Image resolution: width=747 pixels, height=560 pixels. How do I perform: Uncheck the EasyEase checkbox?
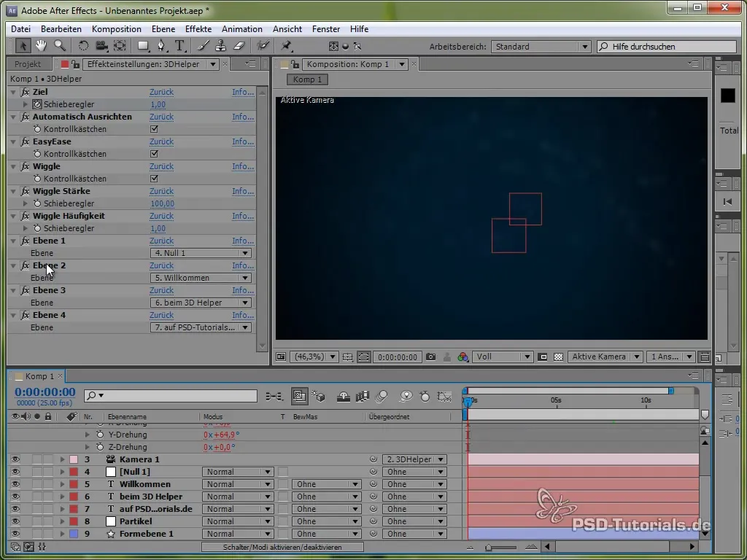[x=154, y=154]
